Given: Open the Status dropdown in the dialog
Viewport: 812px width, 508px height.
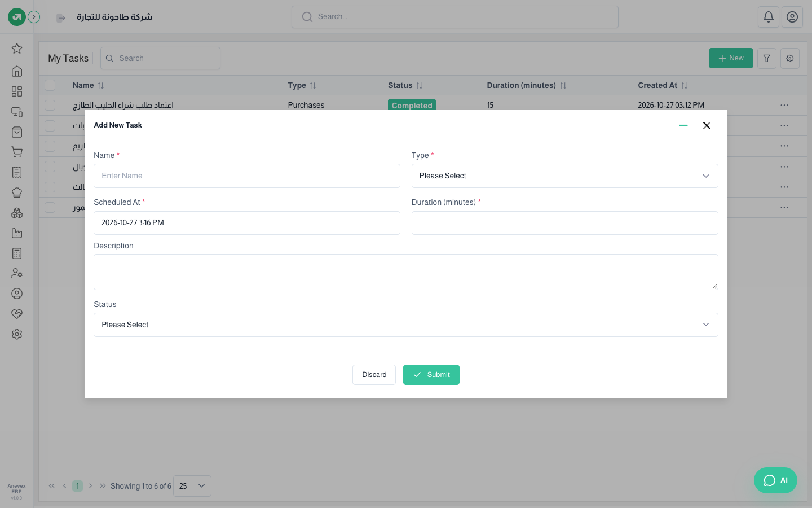Looking at the screenshot, I should coord(405,325).
